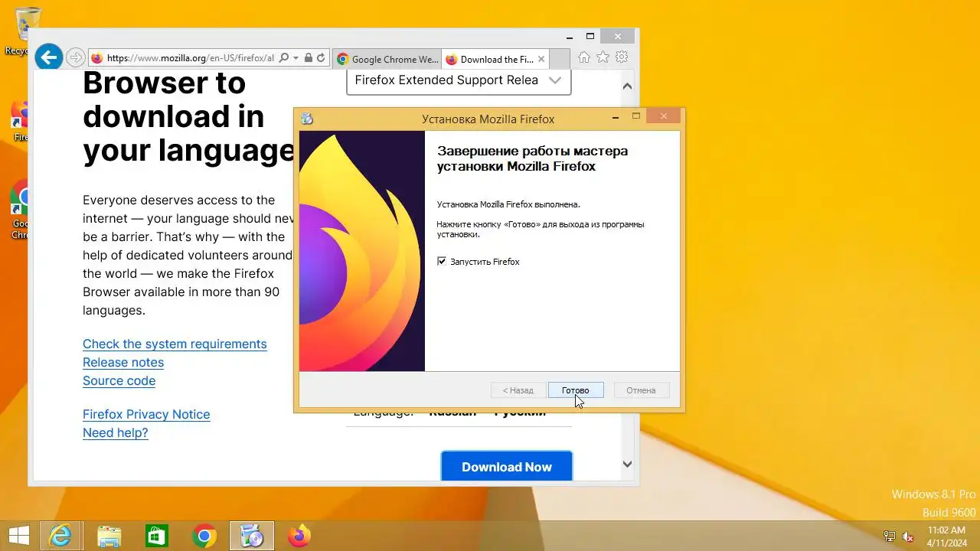
Task: Click the Internet Explorer forward arrow button
Action: [x=75, y=57]
